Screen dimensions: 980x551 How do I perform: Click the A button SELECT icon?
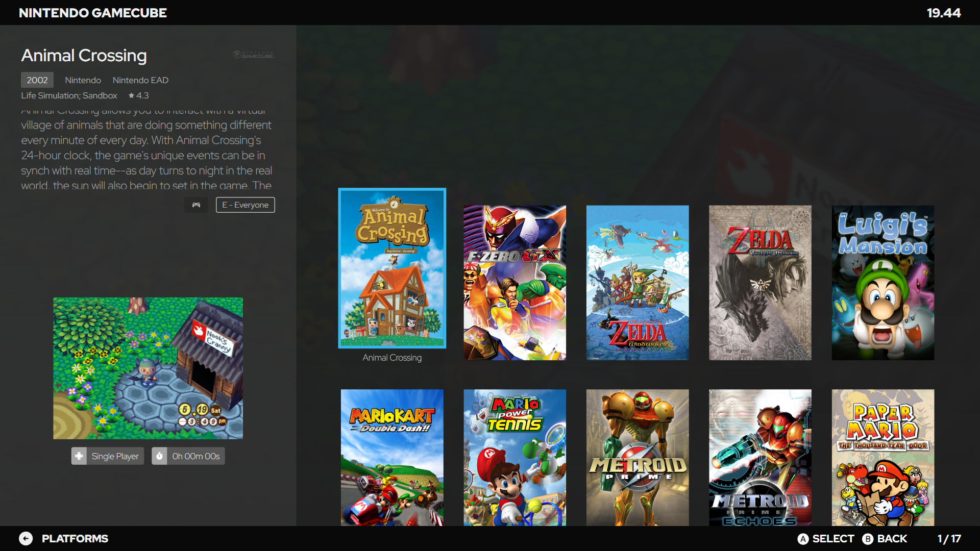click(803, 539)
